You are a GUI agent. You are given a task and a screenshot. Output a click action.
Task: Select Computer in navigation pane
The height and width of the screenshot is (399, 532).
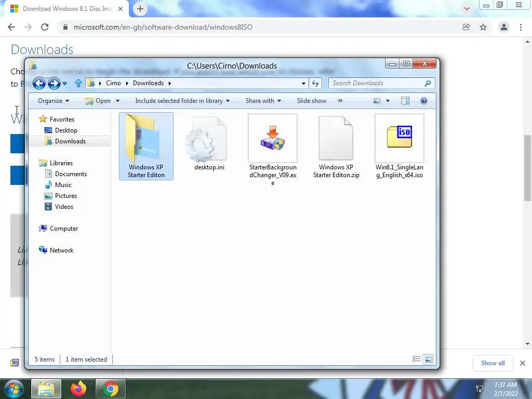pos(64,229)
